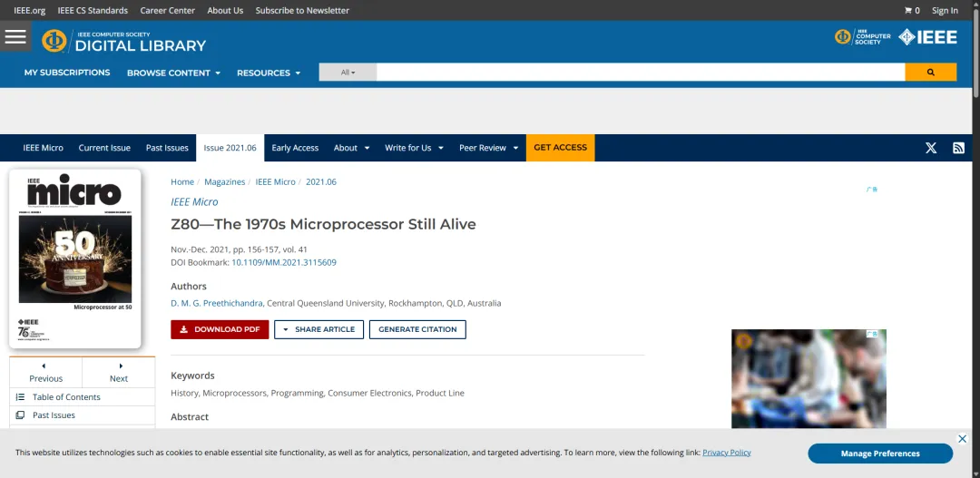The width and height of the screenshot is (980, 478).
Task: Click the Generate Citation button
Action: click(417, 329)
